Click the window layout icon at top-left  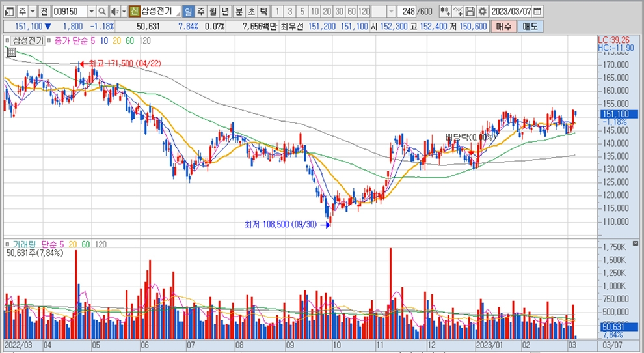pyautogui.click(x=8, y=12)
